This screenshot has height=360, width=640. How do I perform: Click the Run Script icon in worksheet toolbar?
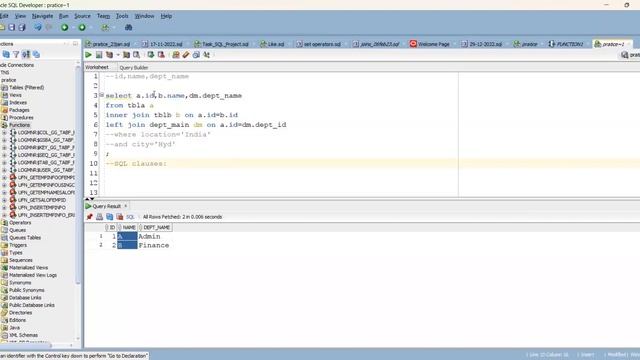[99, 55]
